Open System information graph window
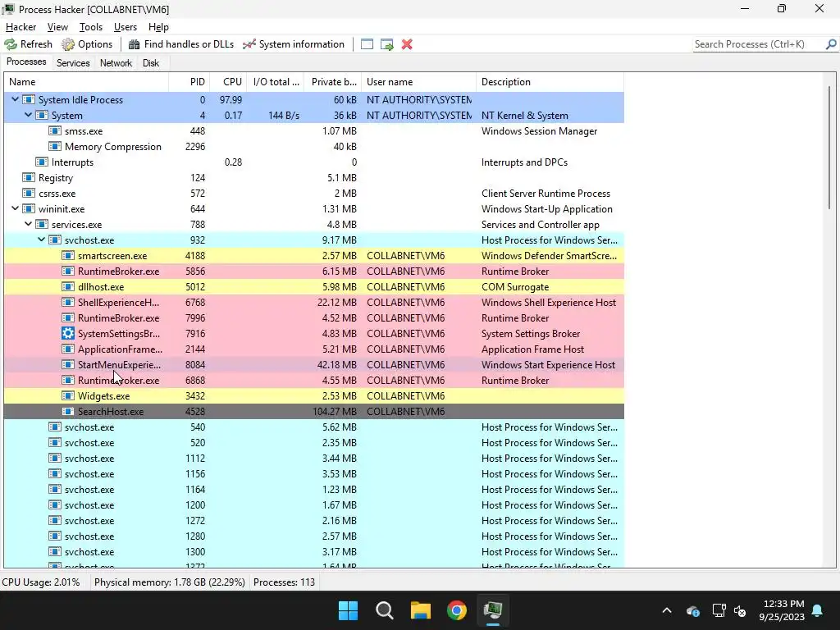The height and width of the screenshot is (630, 840). point(294,44)
